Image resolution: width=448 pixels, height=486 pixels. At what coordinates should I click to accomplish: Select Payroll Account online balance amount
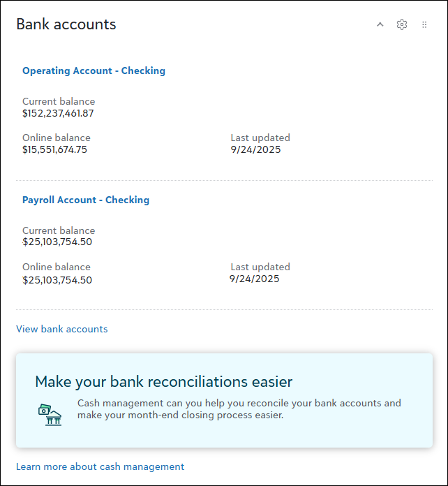click(x=57, y=280)
